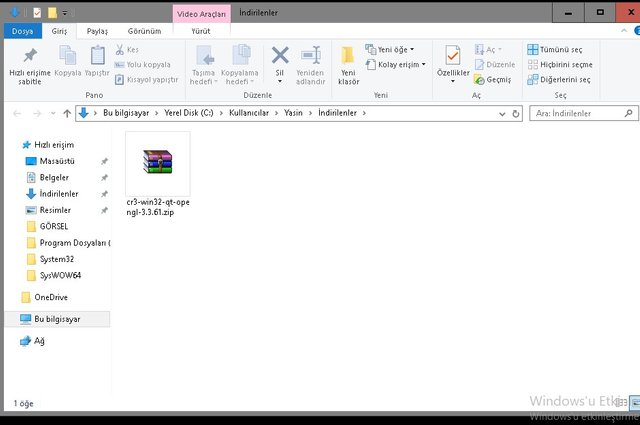Click 'Kullanıcılar' breadcrumb in address bar
The width and height of the screenshot is (640, 425).
coord(249,113)
